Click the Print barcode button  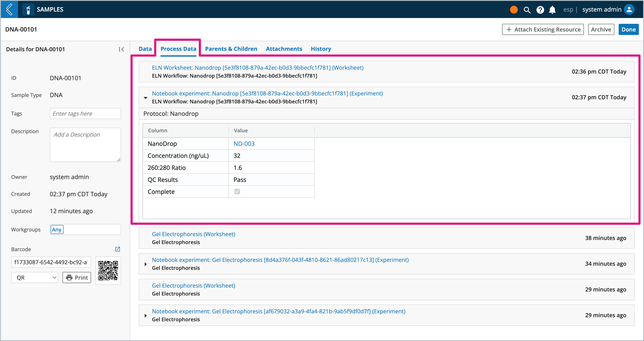click(x=77, y=278)
